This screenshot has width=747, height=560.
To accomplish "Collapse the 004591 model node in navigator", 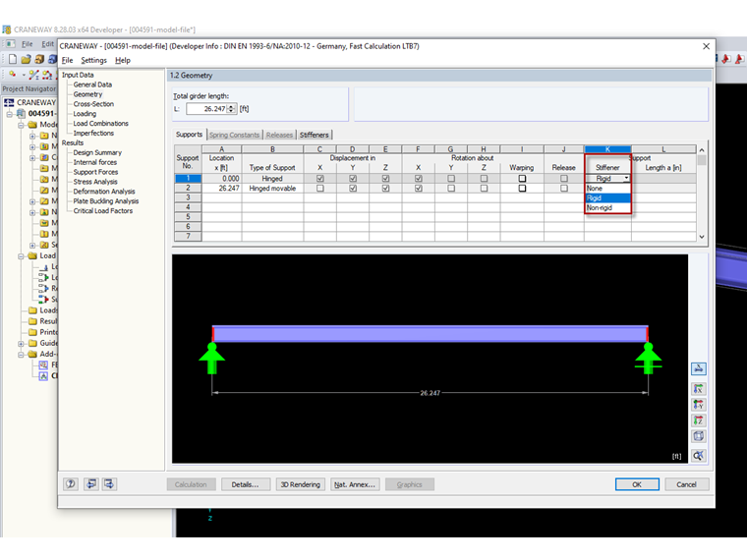I will click(9, 114).
